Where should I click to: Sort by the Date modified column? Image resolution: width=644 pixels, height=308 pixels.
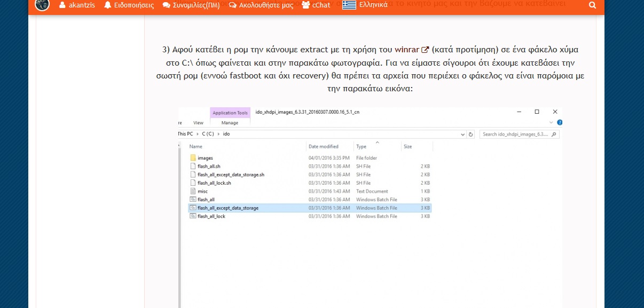[x=324, y=146]
